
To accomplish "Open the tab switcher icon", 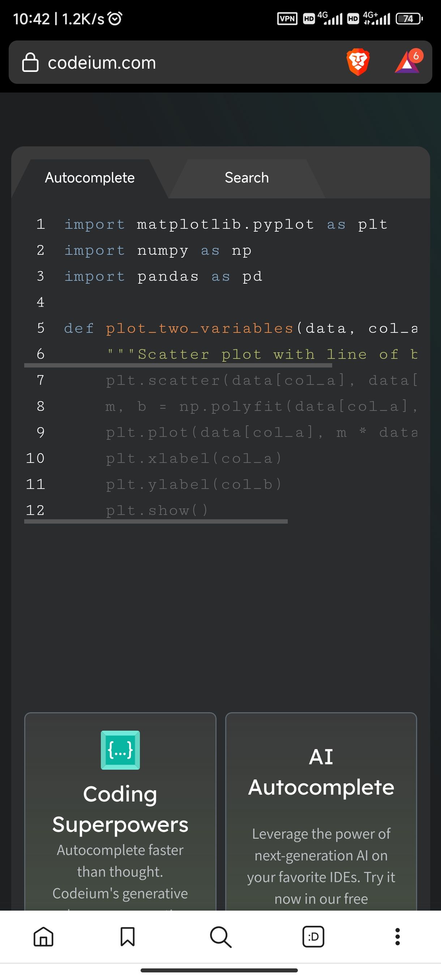I will pyautogui.click(x=313, y=937).
